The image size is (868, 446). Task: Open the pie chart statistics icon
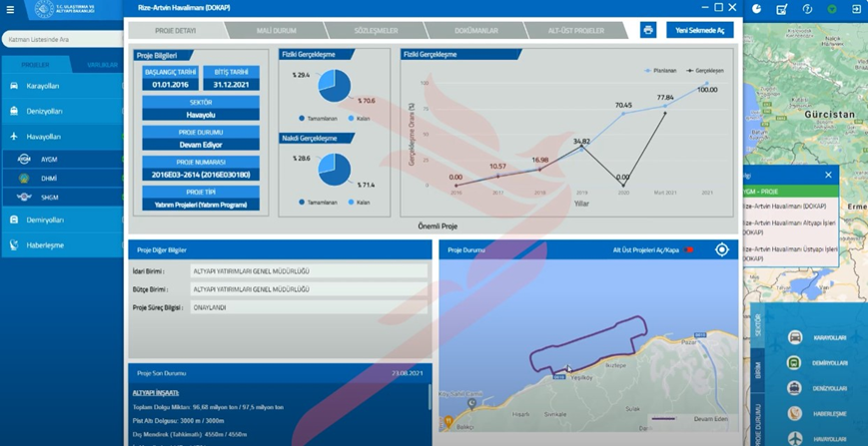(x=756, y=9)
